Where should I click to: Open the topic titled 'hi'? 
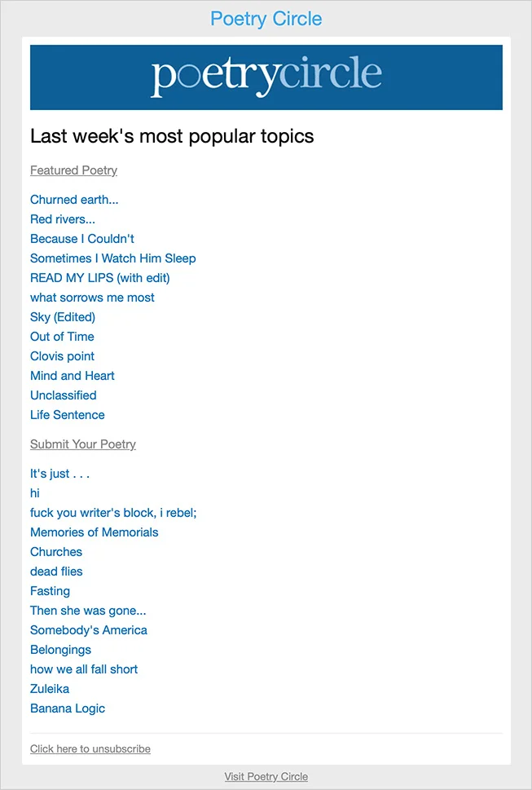(35, 493)
